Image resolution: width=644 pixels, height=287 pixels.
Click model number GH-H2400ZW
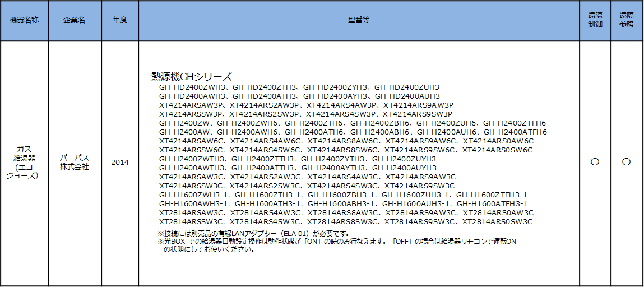point(185,123)
